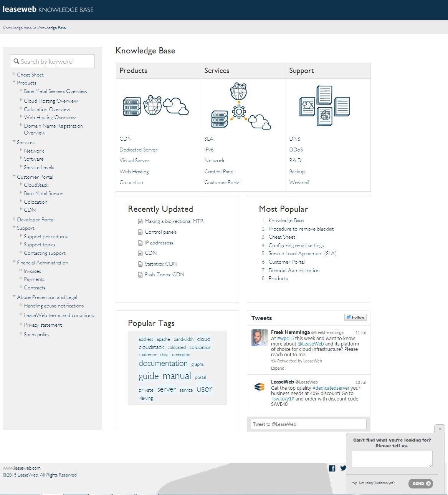Screen dimensions: 448x495
Task: Open Cheat Sheet in the sidebar
Action: (x=30, y=75)
